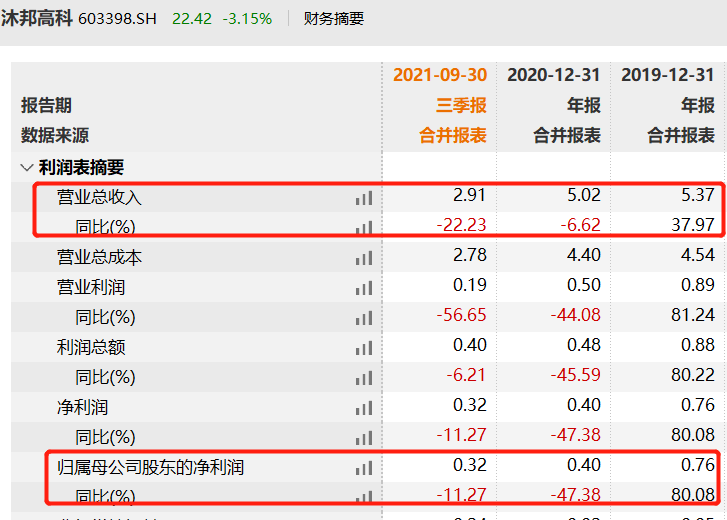This screenshot has height=520, width=727.
Task: Click the stock name 沐邦高科
Action: (37, 19)
